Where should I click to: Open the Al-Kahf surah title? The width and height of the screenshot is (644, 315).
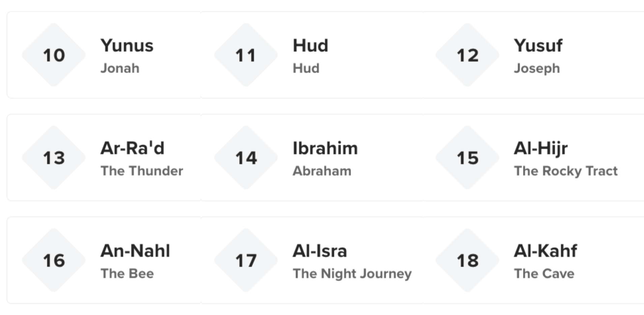(x=545, y=251)
